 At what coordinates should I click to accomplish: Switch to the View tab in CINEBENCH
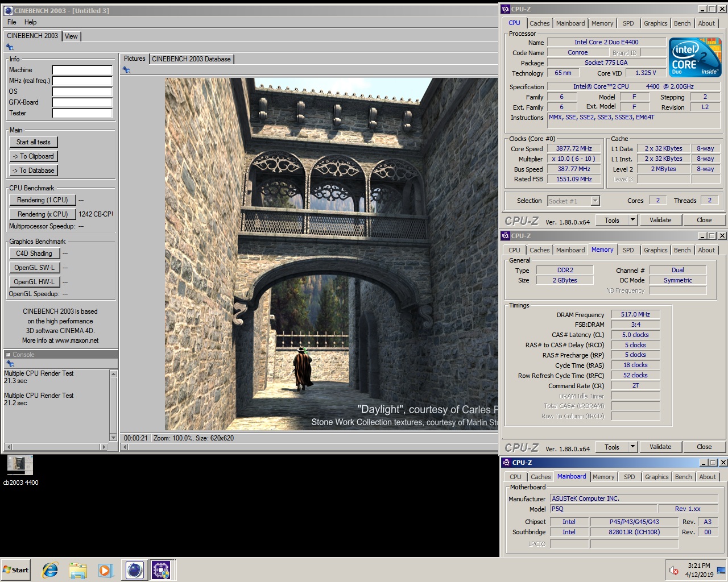(71, 36)
